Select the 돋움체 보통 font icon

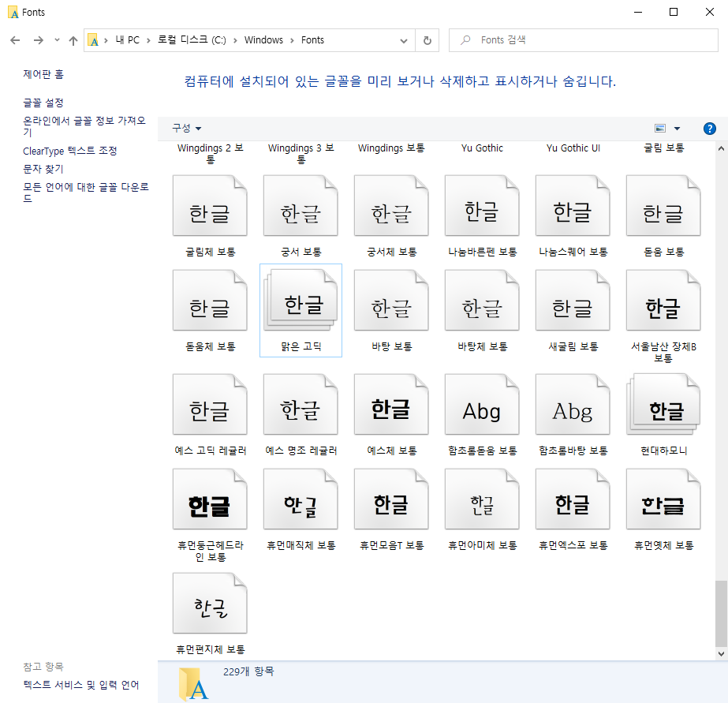pyautogui.click(x=210, y=301)
